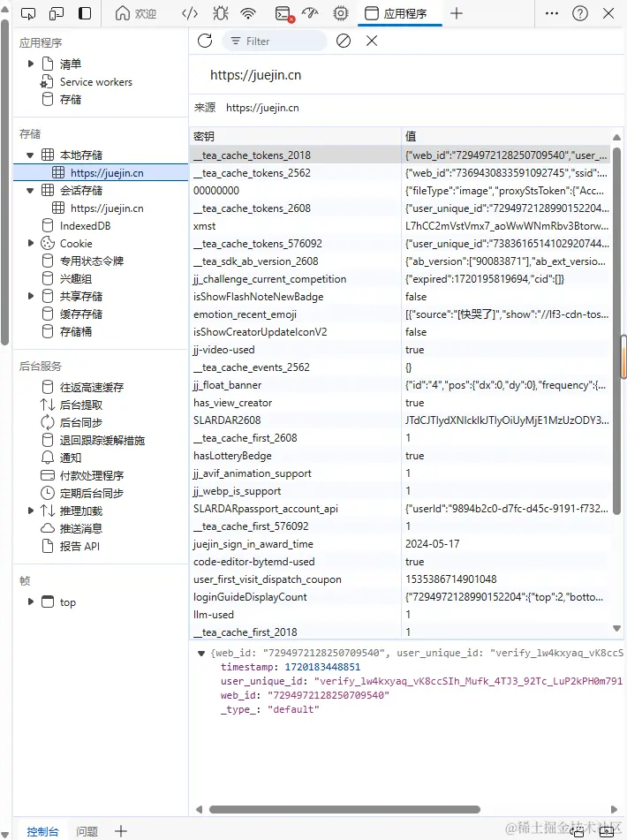Select the juejin_sign_in_award_time row
The width and height of the screenshot is (627, 840).
[399, 544]
